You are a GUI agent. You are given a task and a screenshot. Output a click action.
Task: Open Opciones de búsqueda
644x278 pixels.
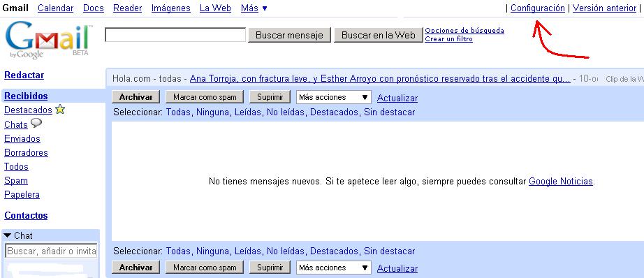(464, 31)
